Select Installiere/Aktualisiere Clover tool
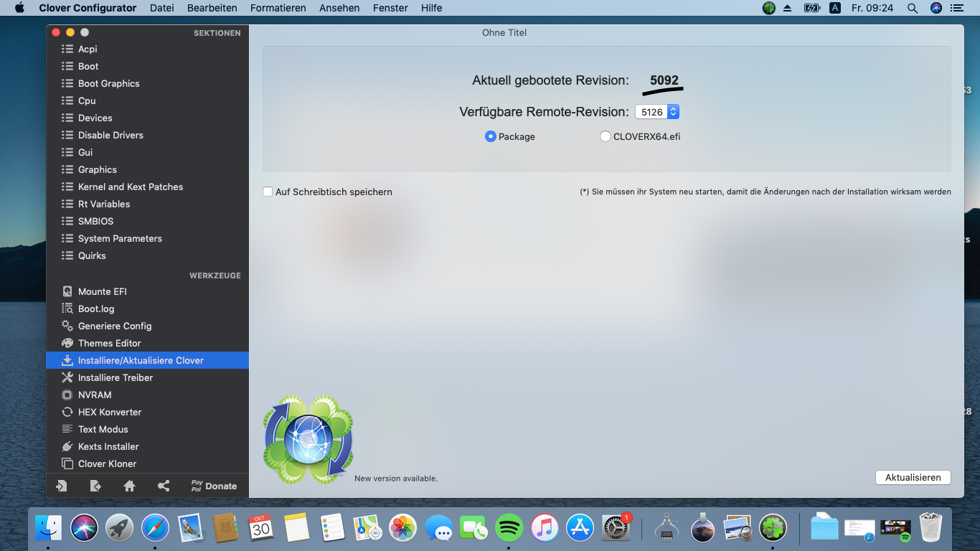The width and height of the screenshot is (980, 551). [x=147, y=360]
